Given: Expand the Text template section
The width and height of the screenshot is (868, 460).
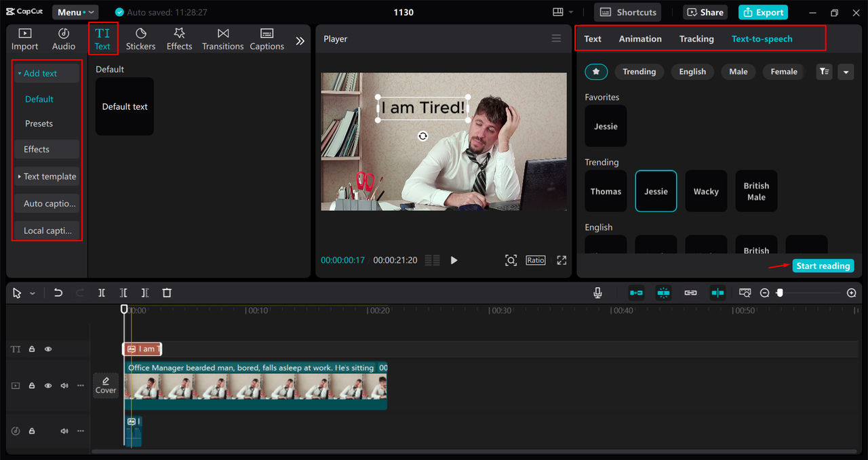Looking at the screenshot, I should coord(47,176).
